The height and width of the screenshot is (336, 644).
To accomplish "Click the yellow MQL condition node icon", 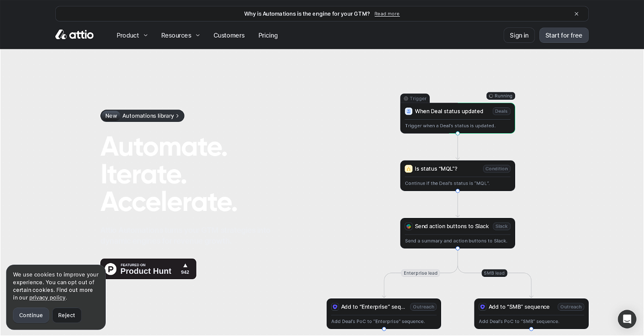I will [x=408, y=169].
